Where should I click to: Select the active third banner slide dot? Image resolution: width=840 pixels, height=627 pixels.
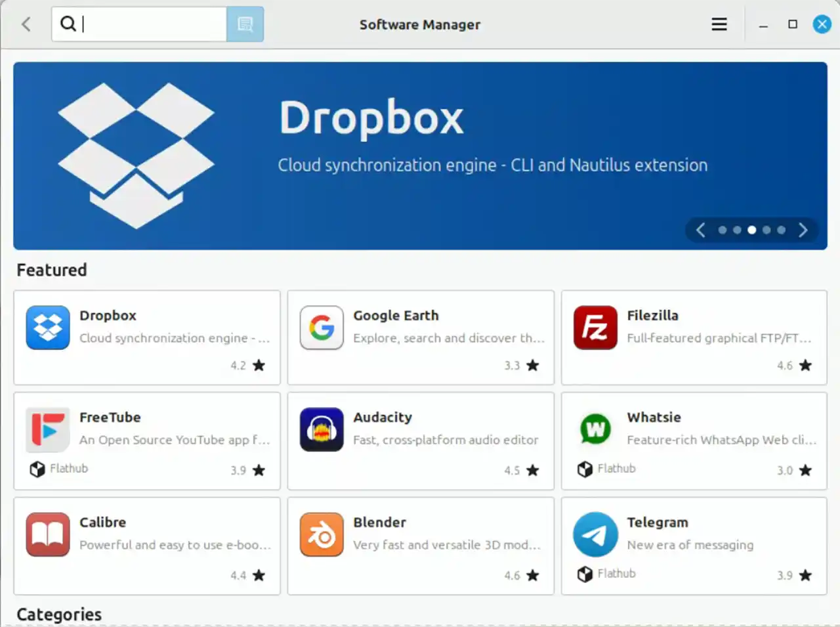752,230
